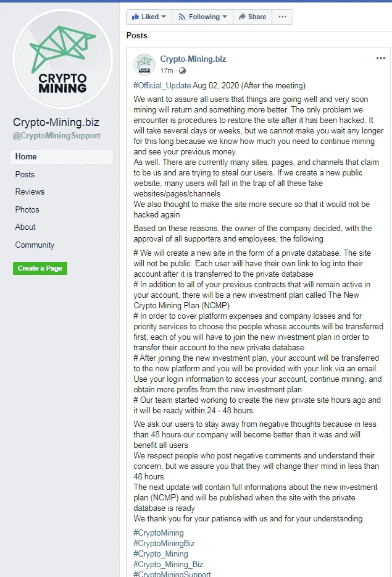Click the Crypto-Mining.biz post author name
392x577 pixels.
click(193, 59)
